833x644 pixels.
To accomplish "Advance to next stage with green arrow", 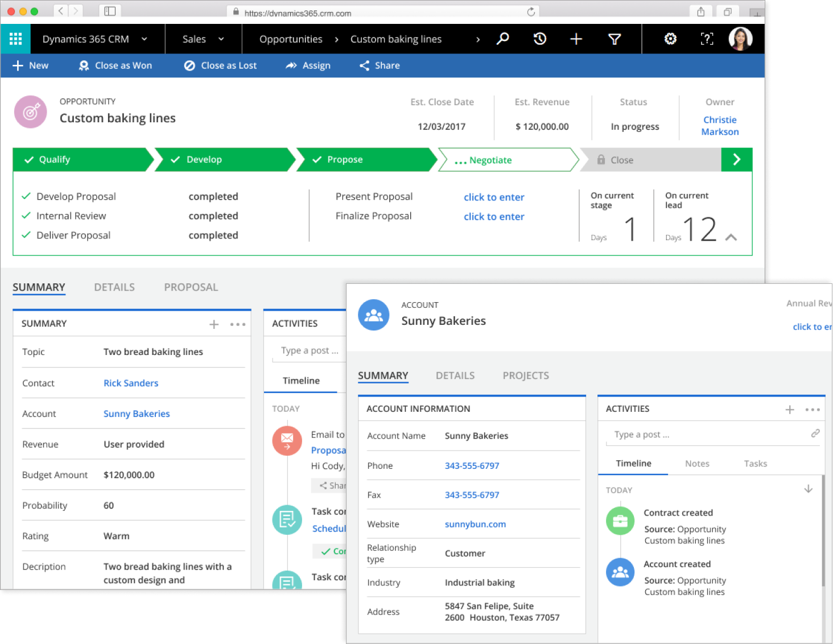I will coord(736,160).
